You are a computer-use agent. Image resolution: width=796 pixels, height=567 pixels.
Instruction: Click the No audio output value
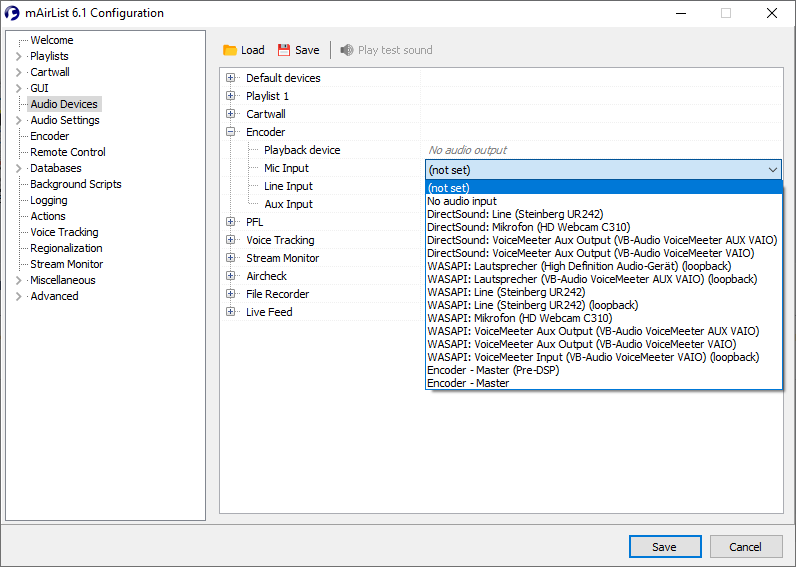coord(468,150)
